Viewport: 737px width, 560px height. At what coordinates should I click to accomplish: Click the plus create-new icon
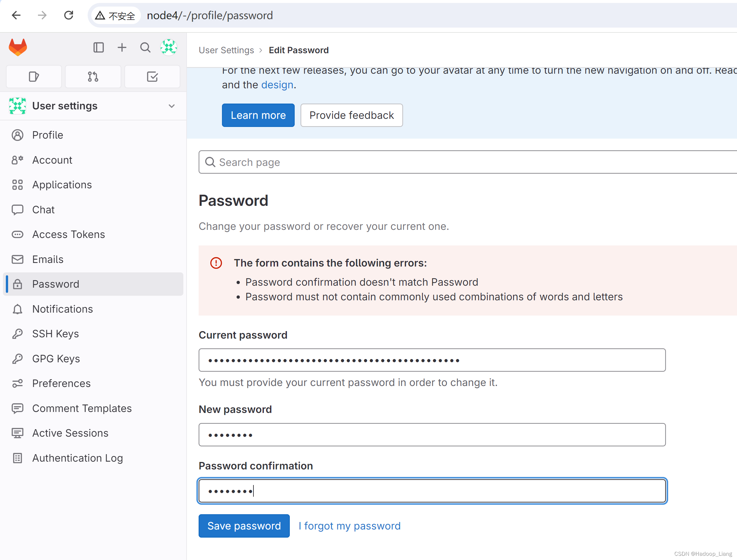point(122,47)
